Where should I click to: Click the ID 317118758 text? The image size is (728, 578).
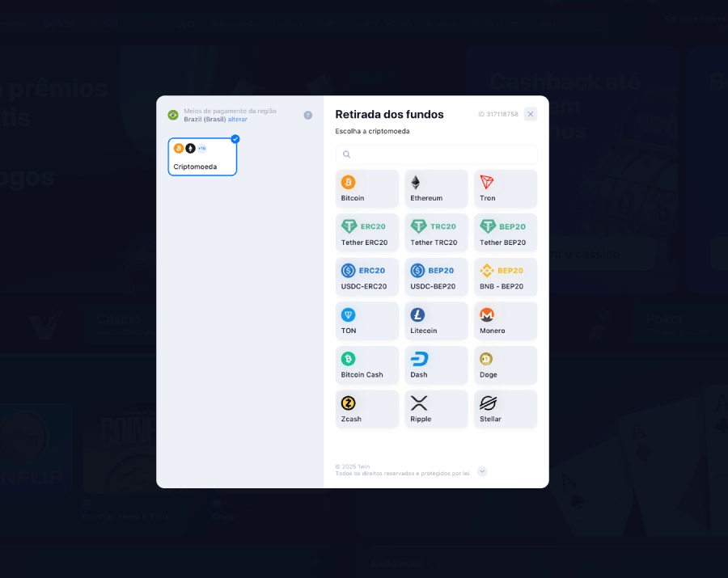point(498,114)
